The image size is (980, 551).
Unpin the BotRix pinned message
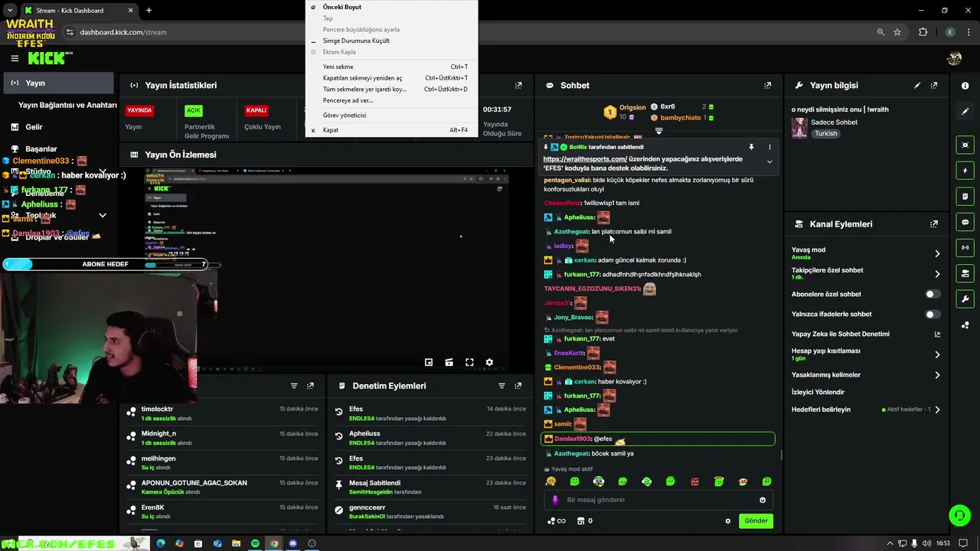[751, 147]
